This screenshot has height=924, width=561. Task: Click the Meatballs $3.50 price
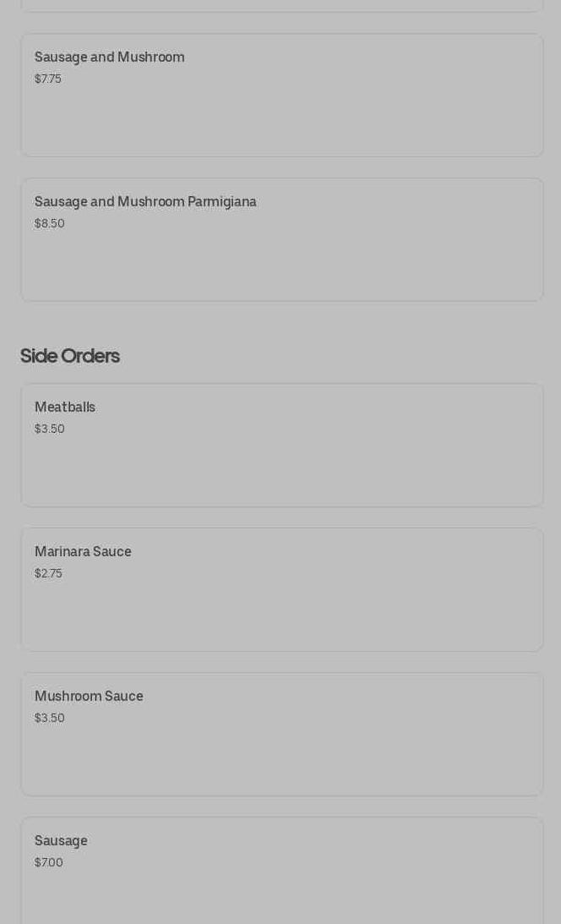(x=50, y=429)
